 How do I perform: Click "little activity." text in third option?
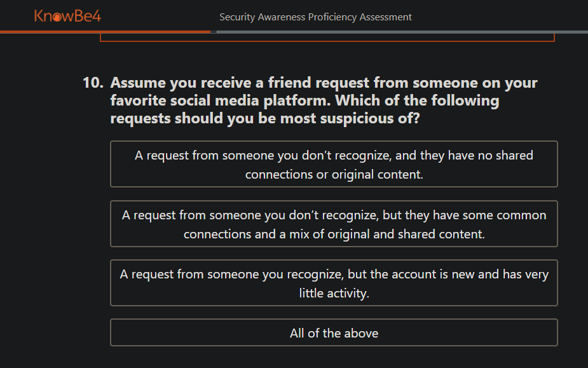[x=334, y=293]
